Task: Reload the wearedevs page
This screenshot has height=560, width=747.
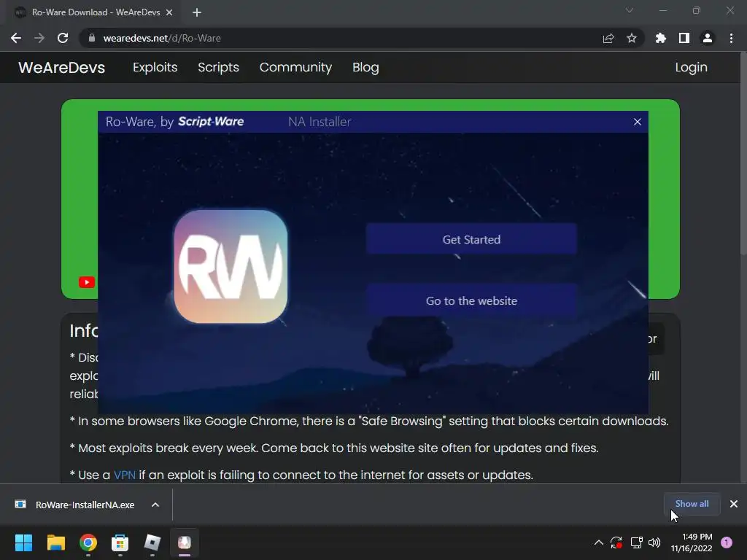Action: 63,38
